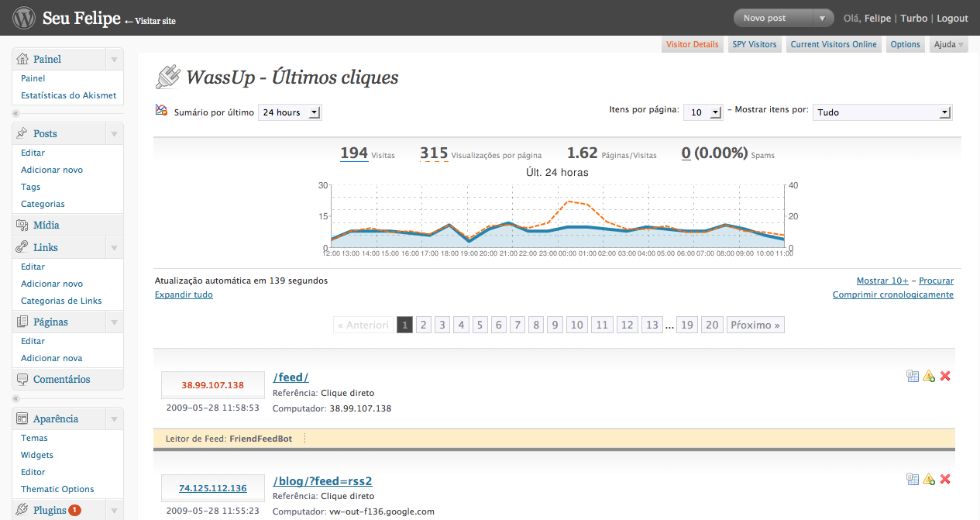This screenshot has width=980, height=520.
Task: Go to page 20 of results
Action: pyautogui.click(x=712, y=325)
